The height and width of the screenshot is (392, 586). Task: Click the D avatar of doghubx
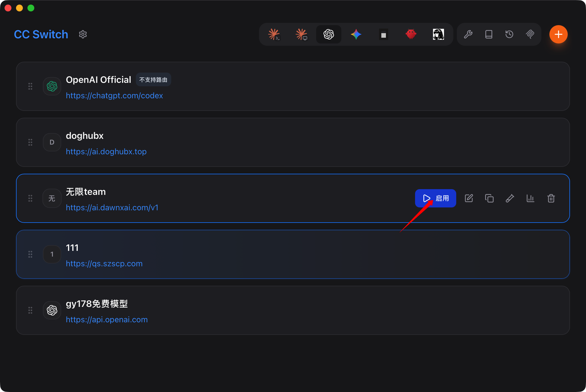pyautogui.click(x=52, y=142)
